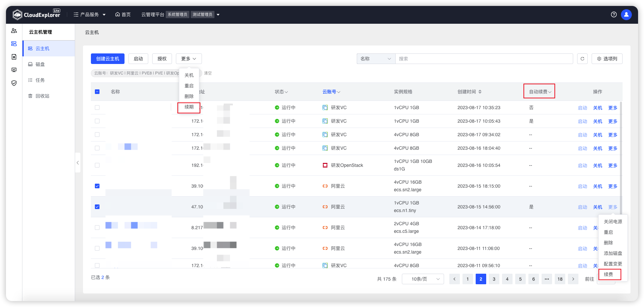This screenshot has width=644, height=307.
Task: Check the row created 2023-08-16 18:04:40
Action: [x=97, y=148]
